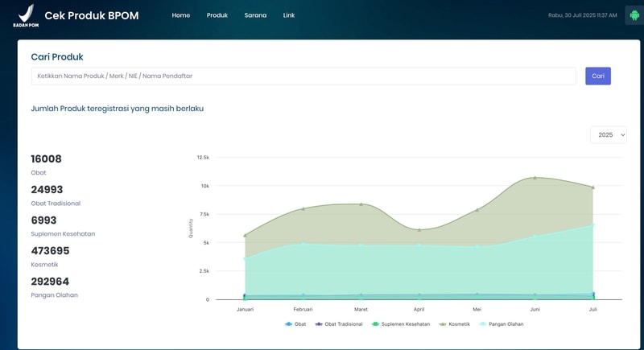644x350 pixels.
Task: Click the Quantity axis title
Action: coord(191,229)
